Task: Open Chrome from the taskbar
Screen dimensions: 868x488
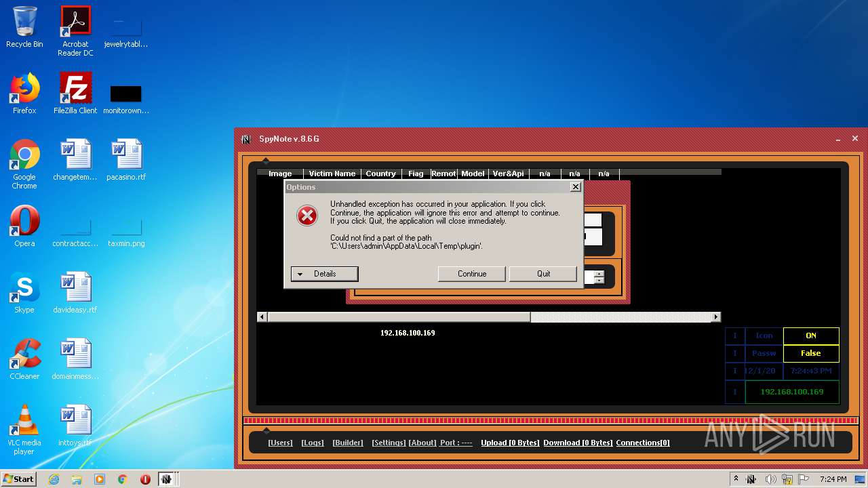Action: tap(123, 479)
